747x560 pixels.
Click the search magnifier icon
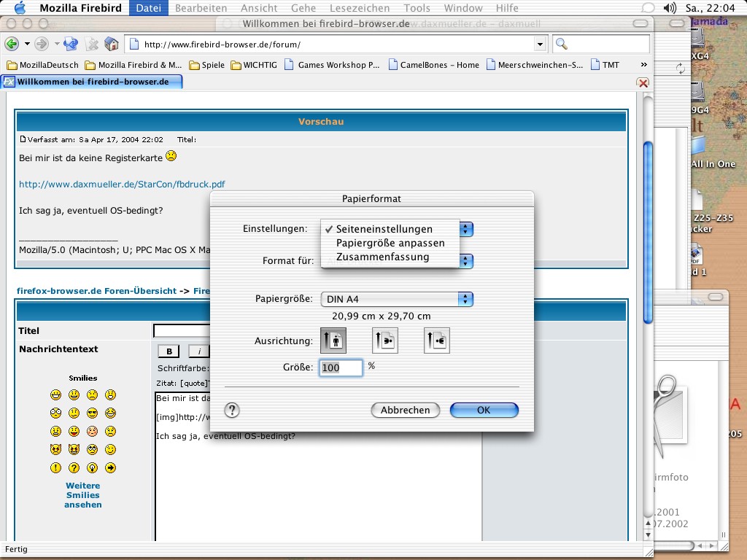tap(562, 44)
